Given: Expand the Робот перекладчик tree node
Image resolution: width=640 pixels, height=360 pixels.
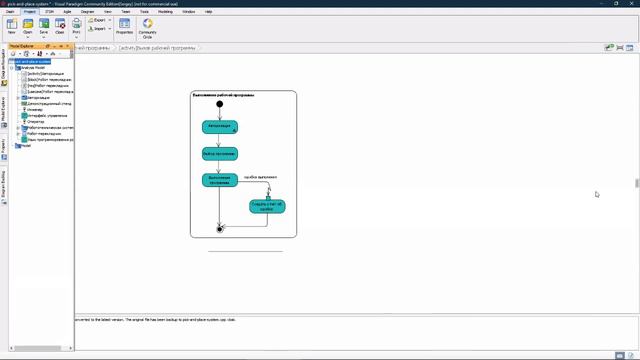Looking at the screenshot, I should 18,134.
